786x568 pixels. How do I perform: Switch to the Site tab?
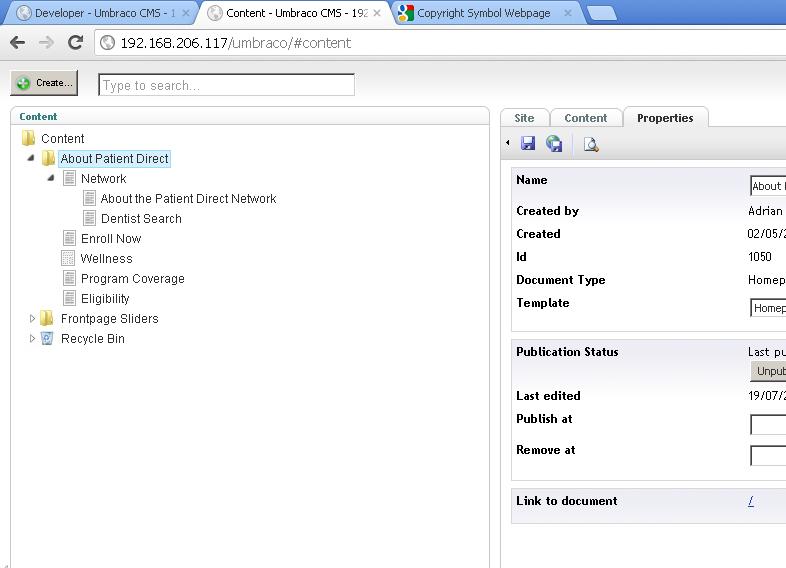click(x=524, y=118)
